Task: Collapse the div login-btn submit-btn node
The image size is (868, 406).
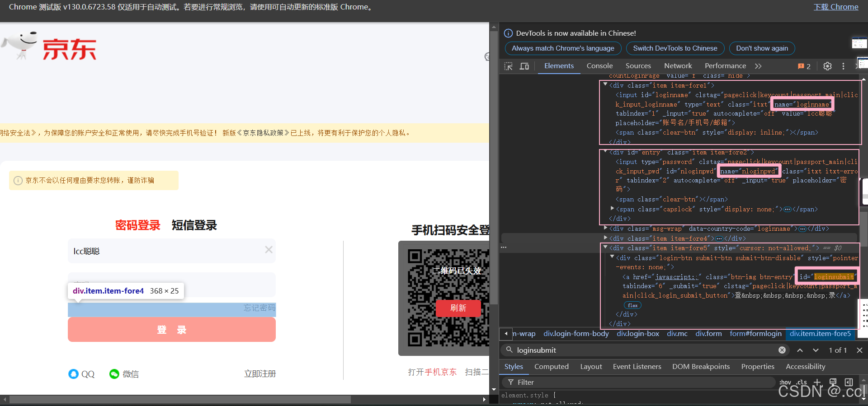Action: pyautogui.click(x=612, y=257)
